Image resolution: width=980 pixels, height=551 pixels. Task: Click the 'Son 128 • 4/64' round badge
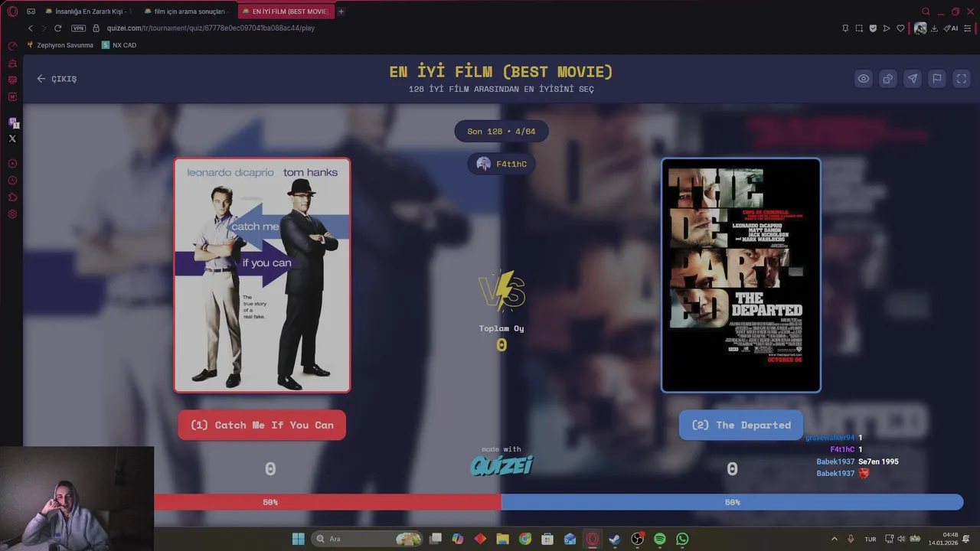coord(501,131)
